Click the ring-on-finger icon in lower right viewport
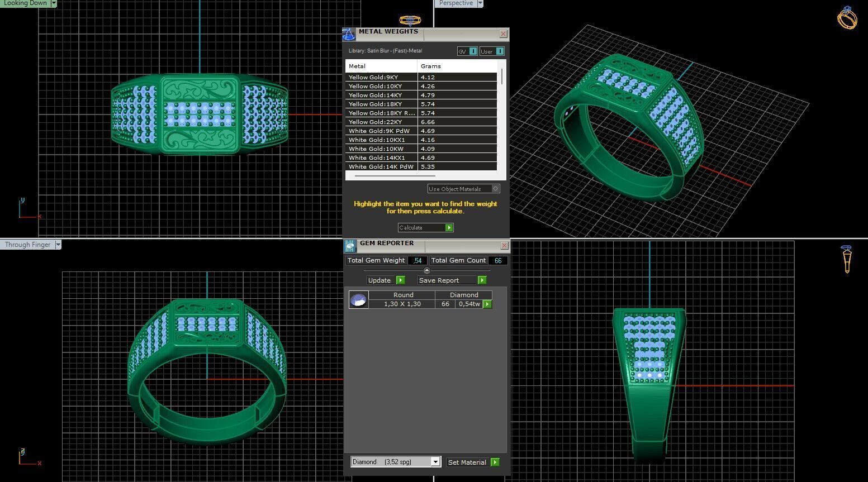This screenshot has width=868, height=482. coord(847,259)
